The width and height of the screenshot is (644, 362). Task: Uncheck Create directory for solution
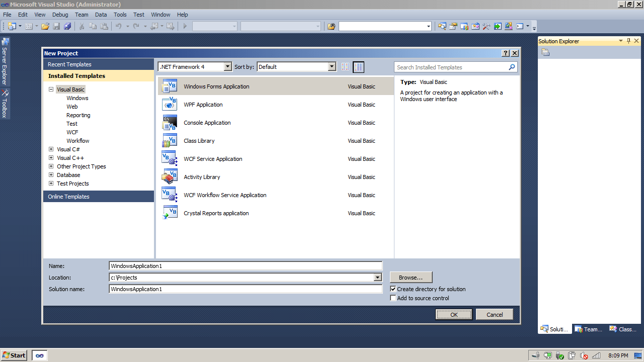pyautogui.click(x=394, y=289)
